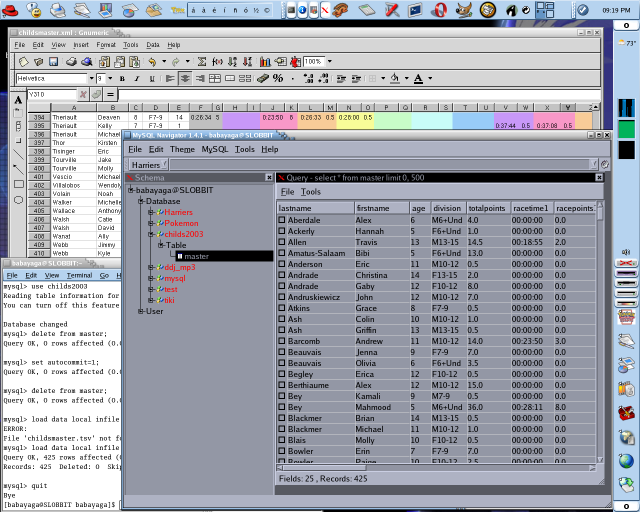
Task: Click the Save icon in Gnumeric toolbar
Action: point(53,62)
